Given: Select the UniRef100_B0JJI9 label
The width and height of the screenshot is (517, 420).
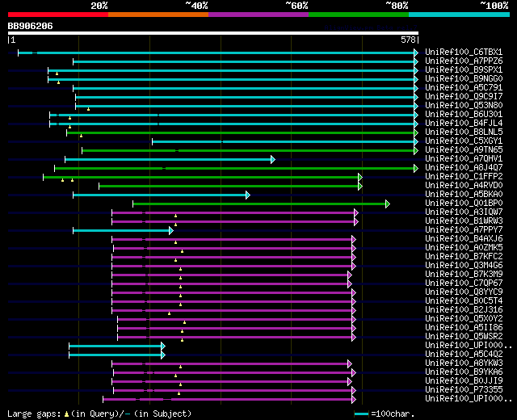Looking at the screenshot, I should click(x=464, y=381).
